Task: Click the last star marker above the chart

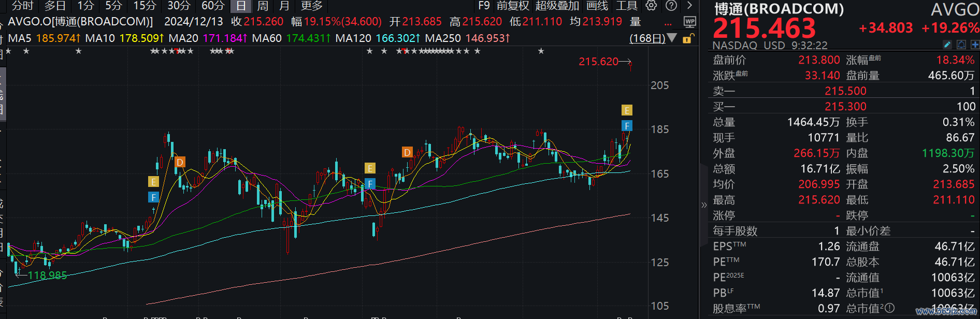Action: pyautogui.click(x=541, y=51)
